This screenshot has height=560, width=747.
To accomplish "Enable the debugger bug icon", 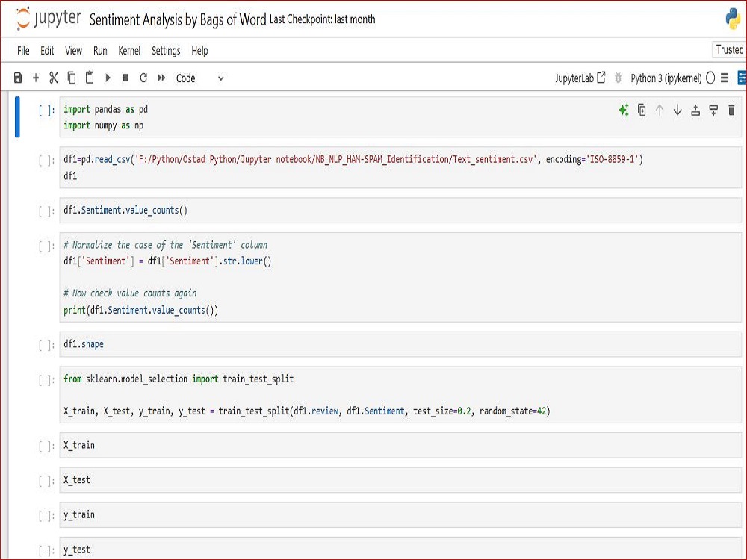I will pos(618,78).
